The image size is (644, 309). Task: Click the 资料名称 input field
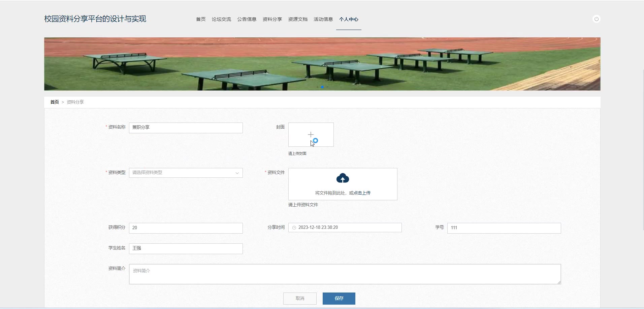[186, 128]
